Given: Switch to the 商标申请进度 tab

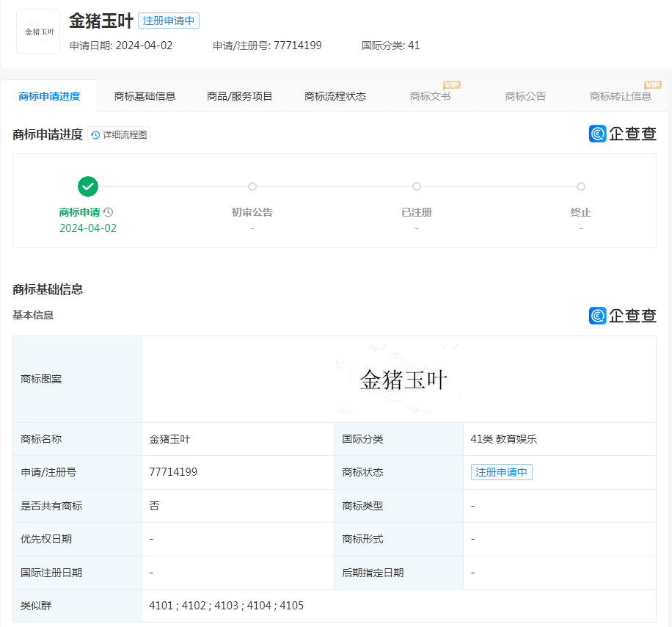Looking at the screenshot, I should 49,96.
